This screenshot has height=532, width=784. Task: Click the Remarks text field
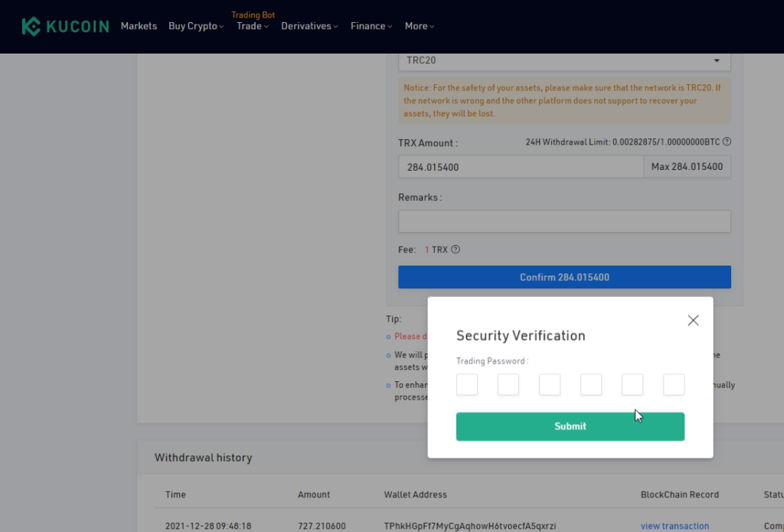pyautogui.click(x=564, y=221)
